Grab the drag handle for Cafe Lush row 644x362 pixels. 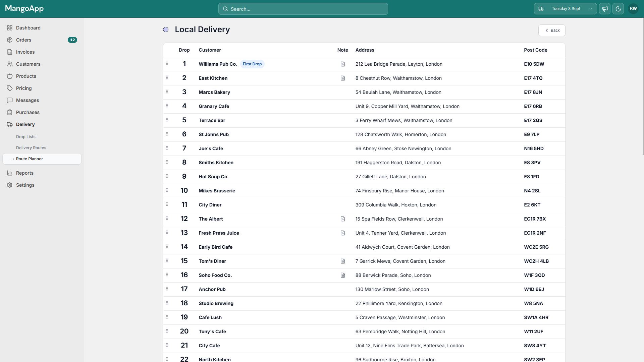(167, 317)
